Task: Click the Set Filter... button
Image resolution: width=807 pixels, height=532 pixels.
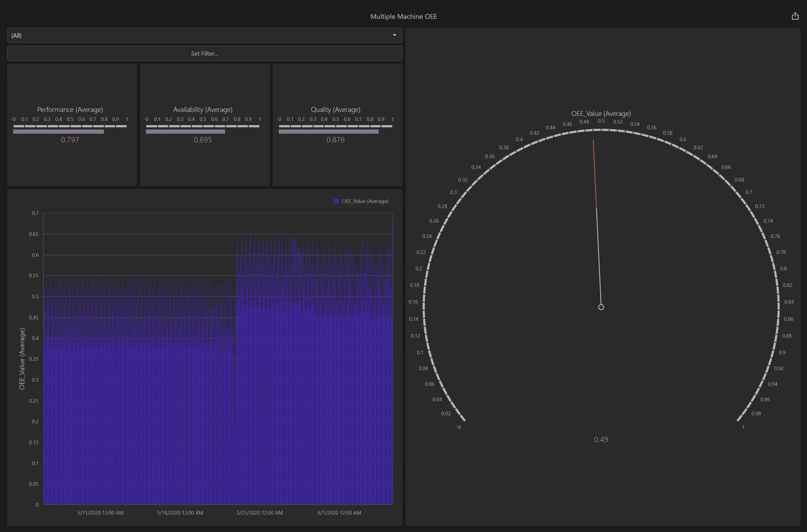Action: (204, 53)
